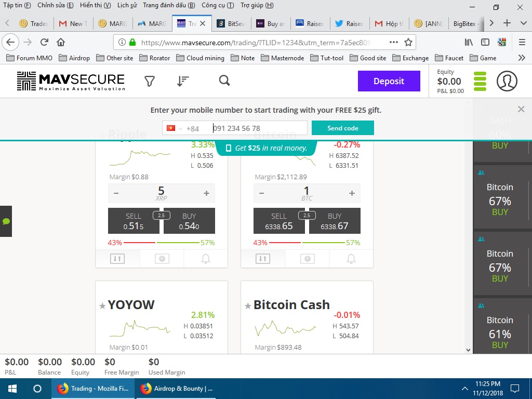Click the Send code button
This screenshot has height=399, width=532.
343,128
